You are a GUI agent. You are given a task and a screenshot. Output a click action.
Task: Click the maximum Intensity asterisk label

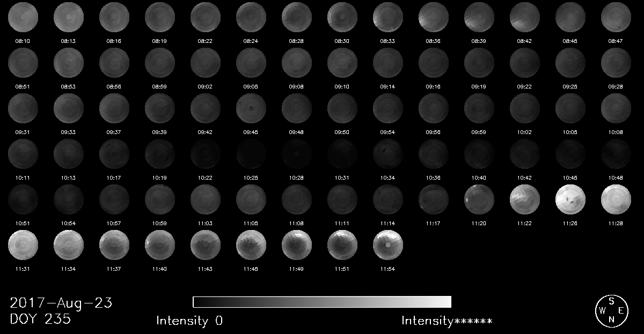(447, 321)
